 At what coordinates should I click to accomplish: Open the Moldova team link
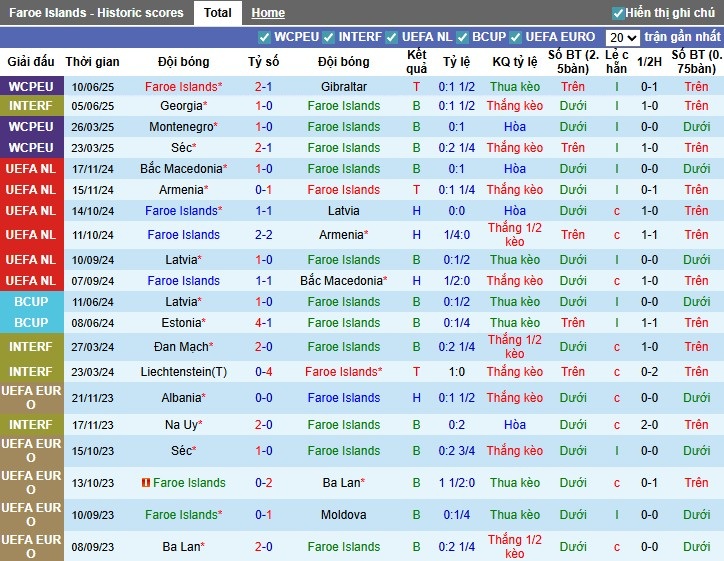(344, 515)
